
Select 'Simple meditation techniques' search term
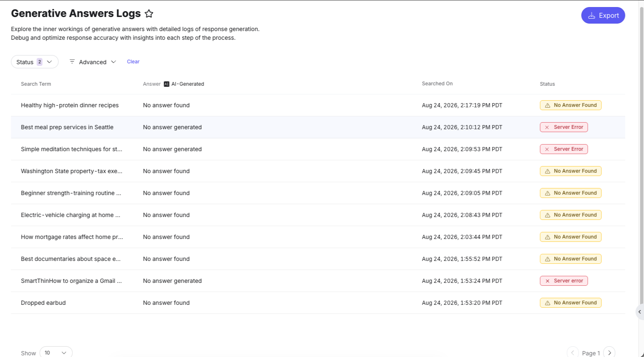click(72, 149)
